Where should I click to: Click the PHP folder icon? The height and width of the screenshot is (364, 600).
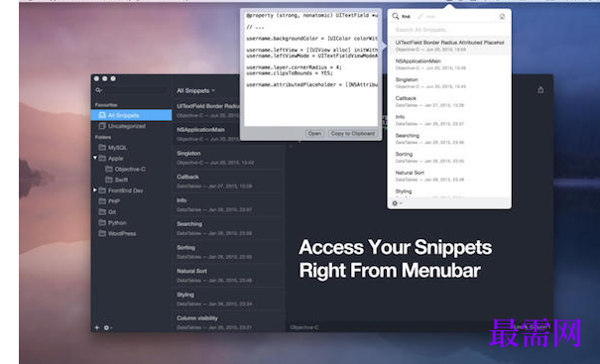click(102, 201)
